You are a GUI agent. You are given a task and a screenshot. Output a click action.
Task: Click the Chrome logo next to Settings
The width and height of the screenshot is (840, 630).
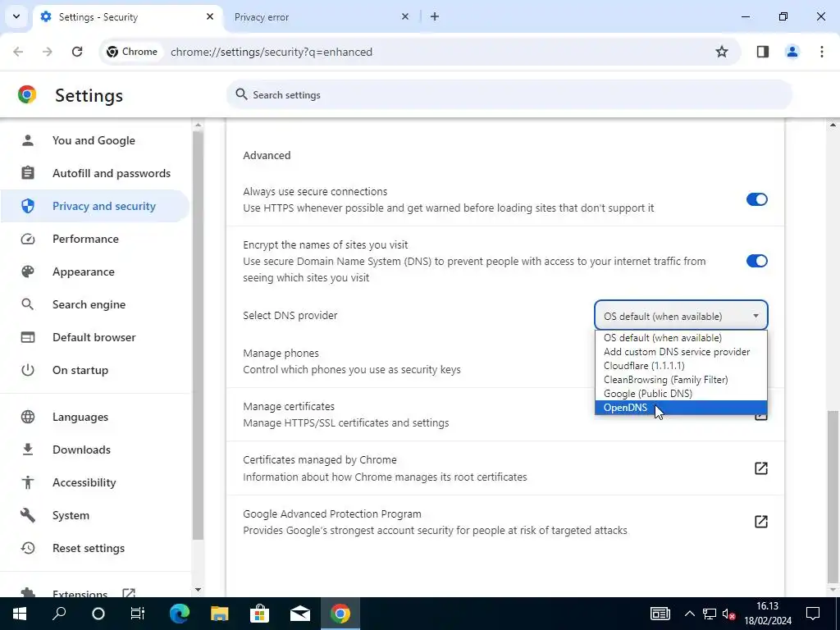coord(27,95)
